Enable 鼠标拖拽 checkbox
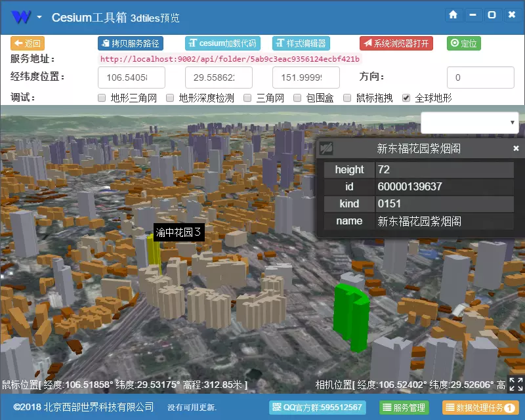Image resolution: width=525 pixels, height=420 pixels. click(x=347, y=98)
